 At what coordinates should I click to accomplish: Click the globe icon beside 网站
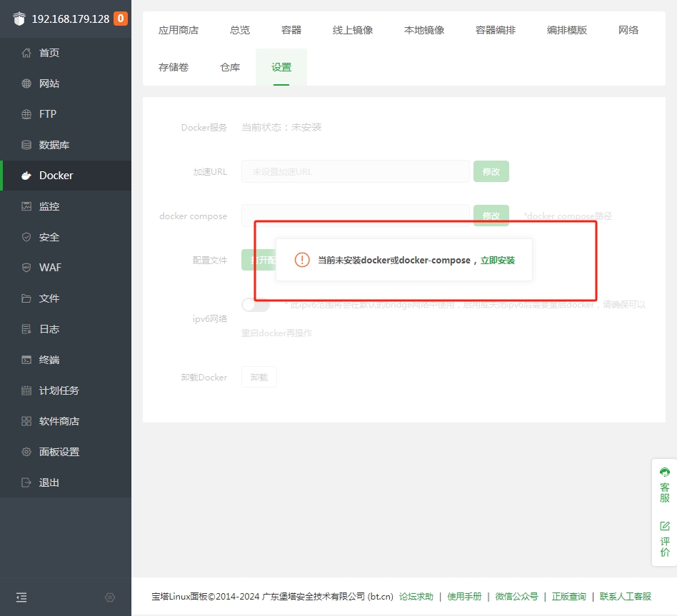pyautogui.click(x=26, y=84)
